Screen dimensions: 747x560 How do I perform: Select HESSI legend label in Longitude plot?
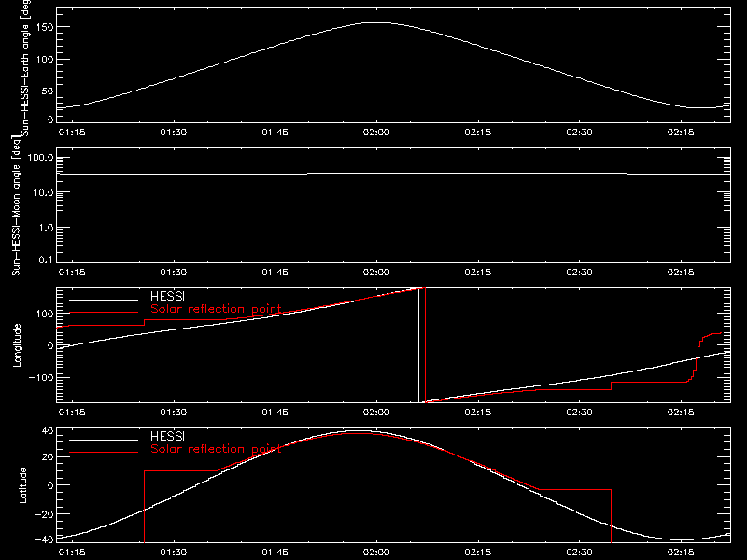coord(167,296)
